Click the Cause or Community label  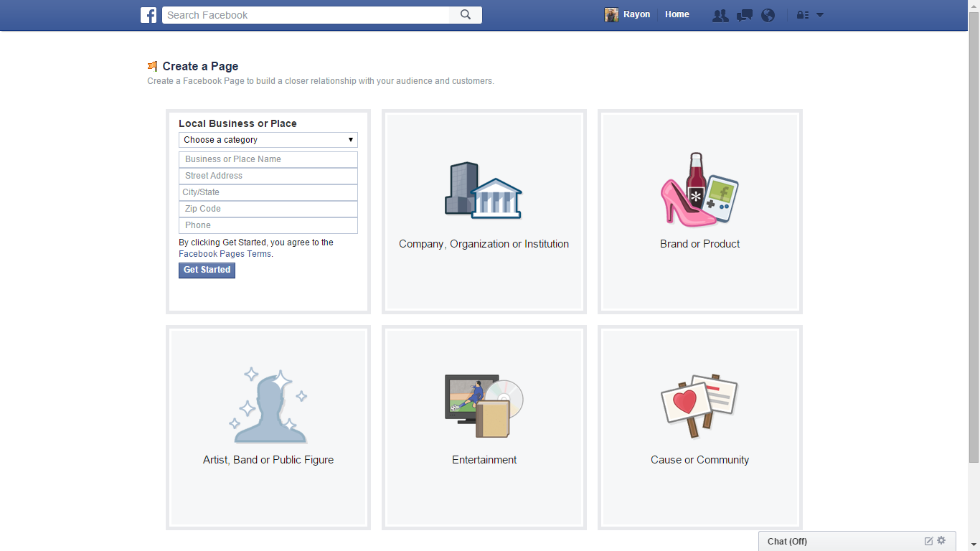click(x=699, y=460)
